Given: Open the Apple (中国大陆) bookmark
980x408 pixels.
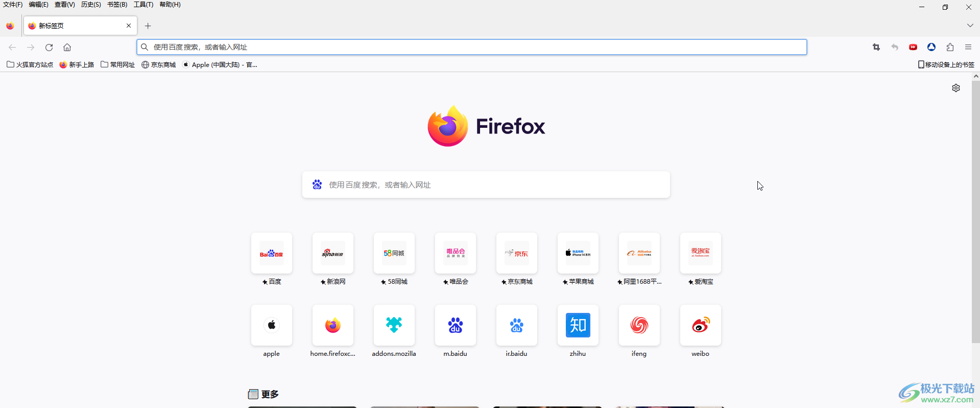Looking at the screenshot, I should pos(220,64).
